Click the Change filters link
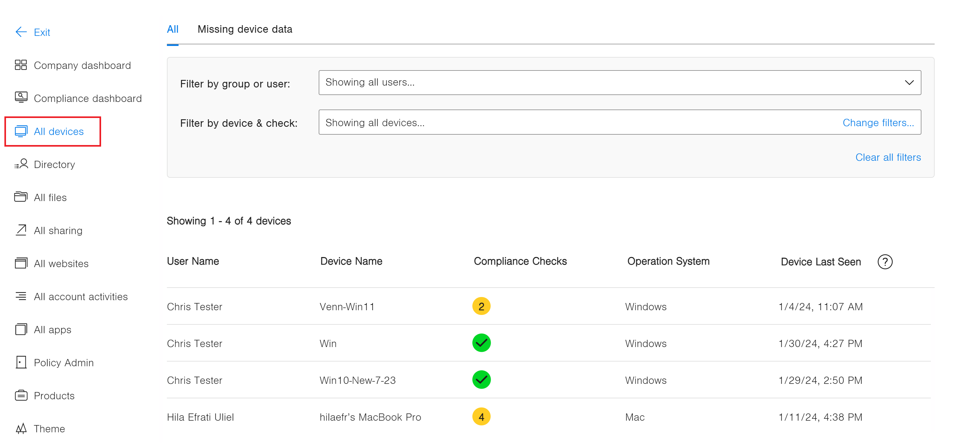This screenshot has height=443, width=980. [x=878, y=122]
